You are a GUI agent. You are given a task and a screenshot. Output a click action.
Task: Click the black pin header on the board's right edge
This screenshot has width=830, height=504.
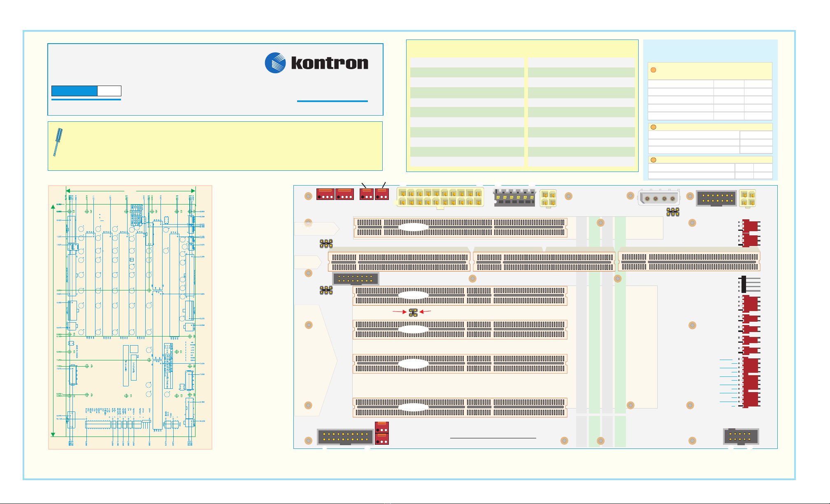[x=749, y=284]
